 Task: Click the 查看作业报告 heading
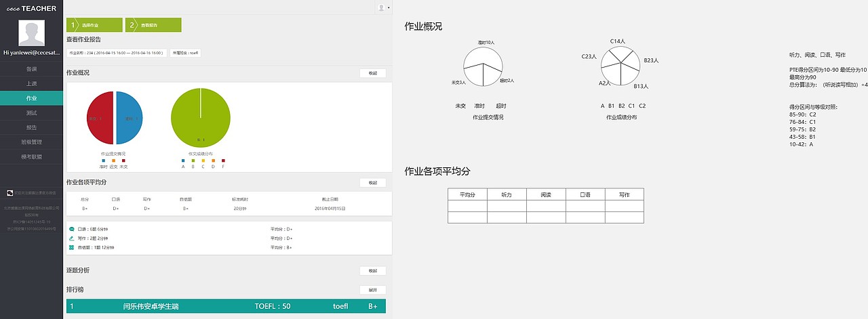point(83,39)
